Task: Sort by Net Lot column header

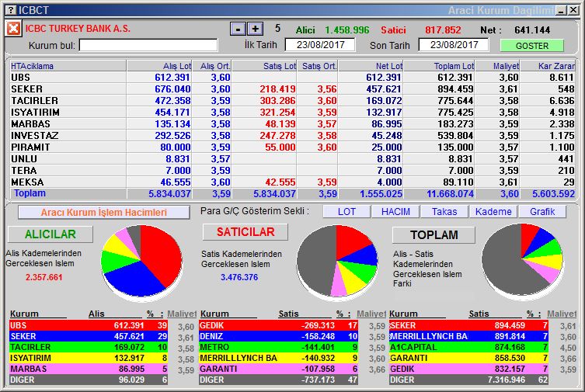Action: [x=371, y=66]
